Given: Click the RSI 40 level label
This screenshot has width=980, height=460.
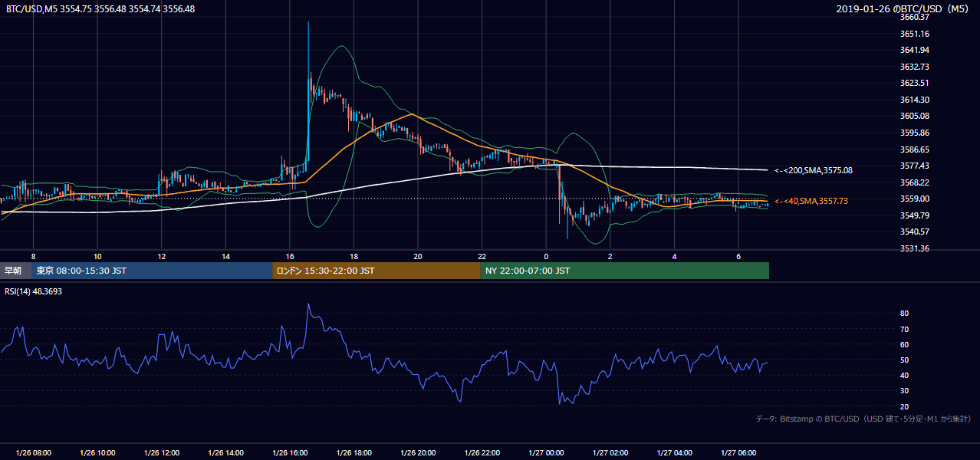Looking at the screenshot, I should [x=905, y=375].
